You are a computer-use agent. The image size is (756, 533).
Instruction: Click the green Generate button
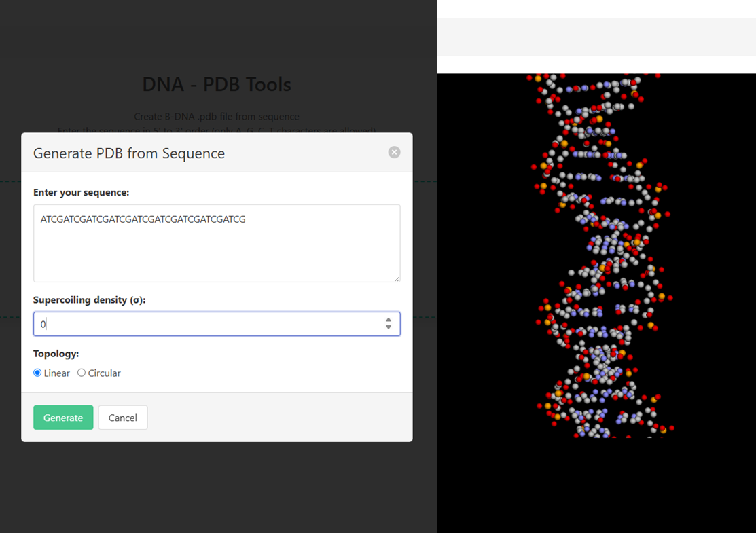pyautogui.click(x=63, y=418)
